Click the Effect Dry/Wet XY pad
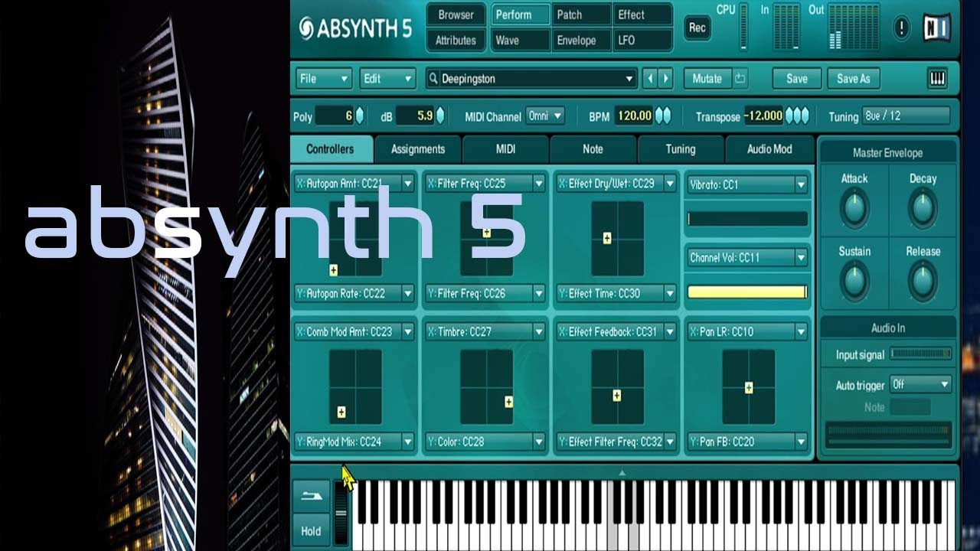Screen dimensions: 980x551 617,238
